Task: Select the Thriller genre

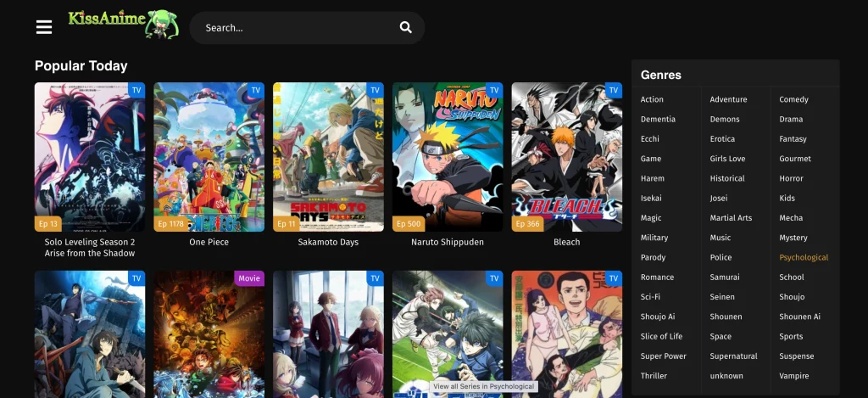Action: [x=654, y=376]
